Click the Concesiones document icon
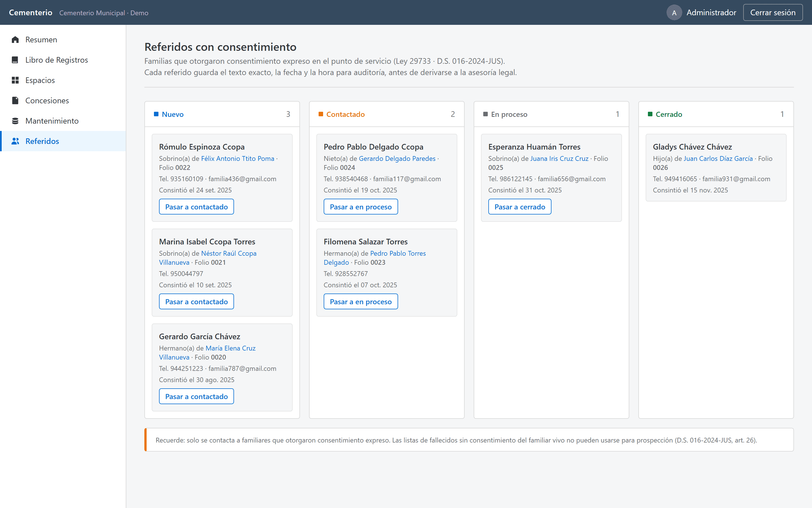 point(15,100)
